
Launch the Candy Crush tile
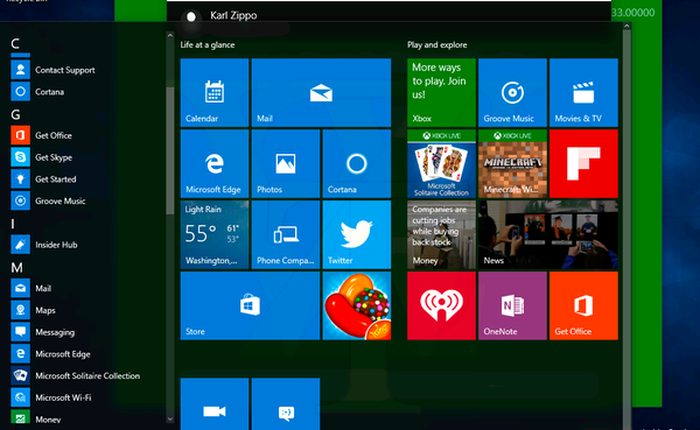[356, 305]
